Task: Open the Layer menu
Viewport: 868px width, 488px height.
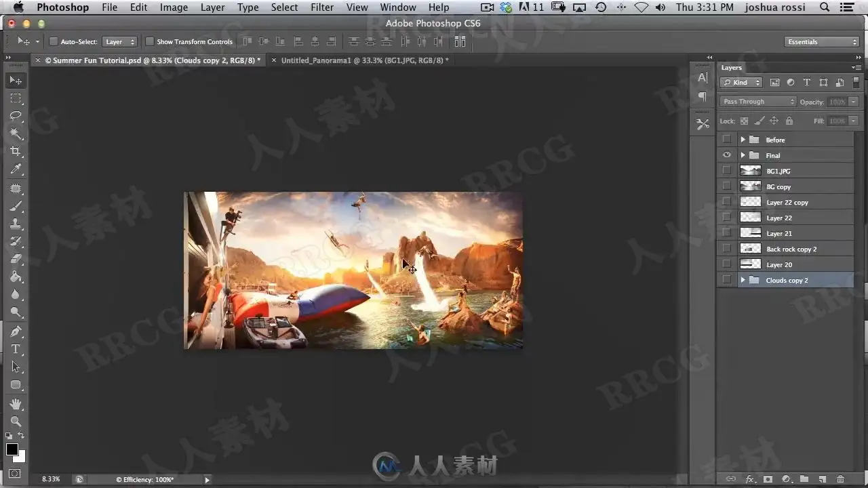Action: pyautogui.click(x=212, y=7)
